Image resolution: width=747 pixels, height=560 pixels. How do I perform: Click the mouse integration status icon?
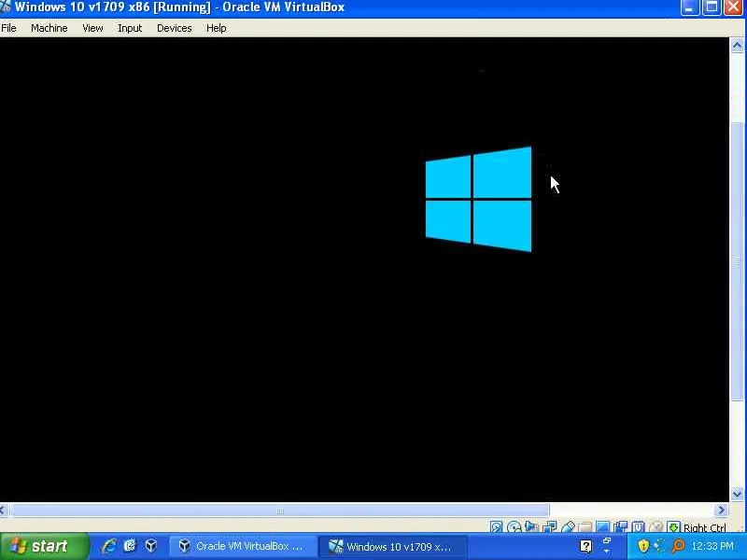point(656,526)
